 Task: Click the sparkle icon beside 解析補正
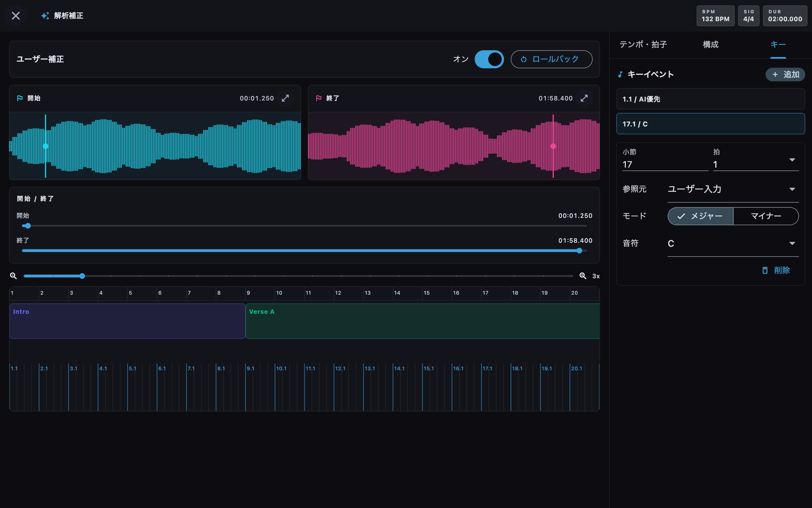click(x=45, y=16)
